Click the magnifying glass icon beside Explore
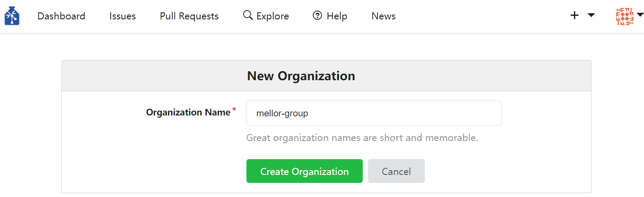 click(x=247, y=15)
